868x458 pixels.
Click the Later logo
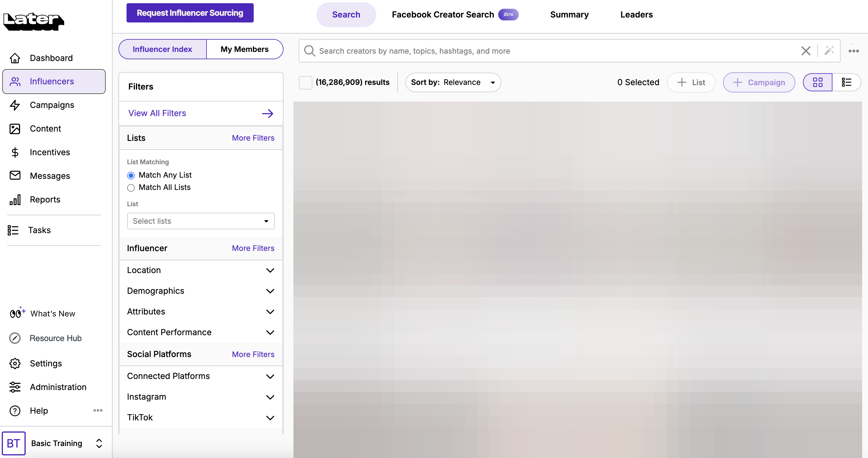[33, 21]
